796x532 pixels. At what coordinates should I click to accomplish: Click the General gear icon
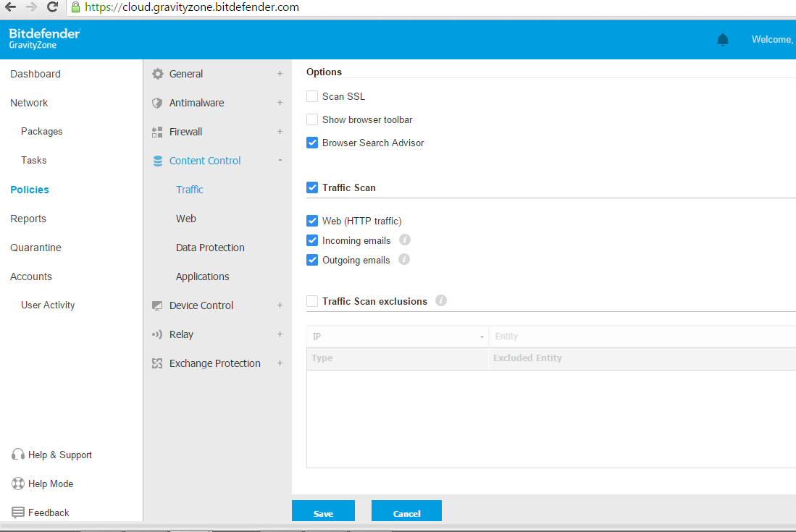click(x=157, y=74)
